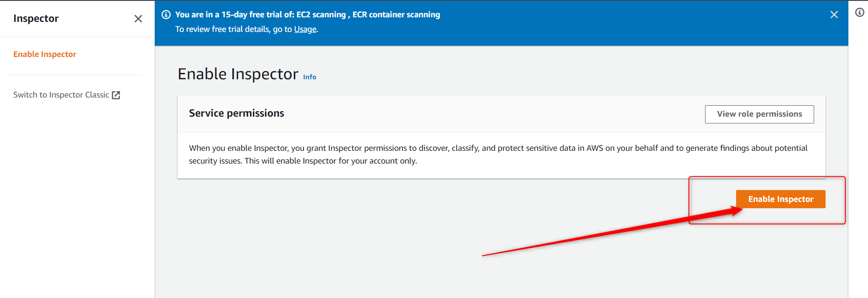Click the large Enable Inspector page heading
Viewport: 868px width, 298px height.
(x=238, y=74)
